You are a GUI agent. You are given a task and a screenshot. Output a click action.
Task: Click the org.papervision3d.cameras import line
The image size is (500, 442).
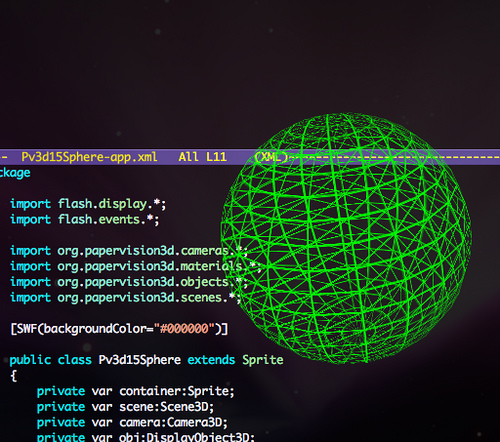(x=129, y=251)
